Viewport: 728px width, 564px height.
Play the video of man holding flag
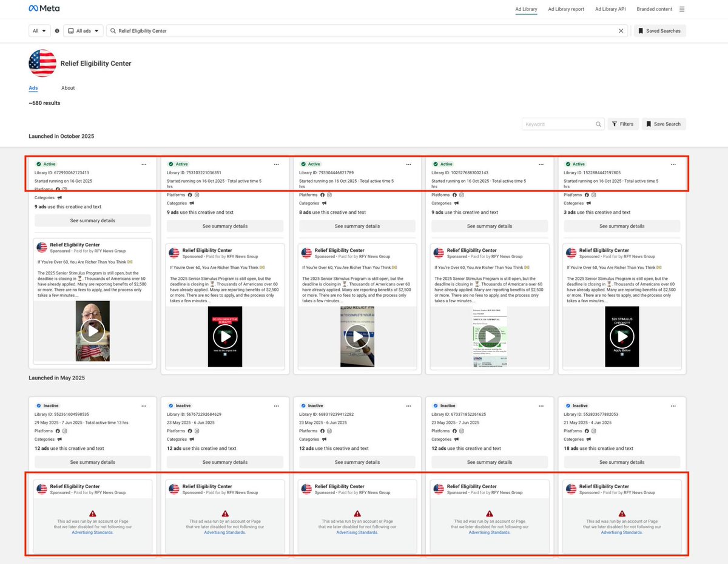[x=93, y=332]
